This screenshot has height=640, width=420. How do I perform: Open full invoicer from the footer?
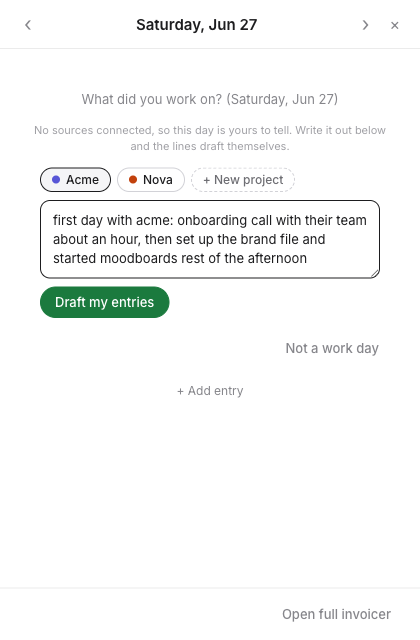(336, 614)
